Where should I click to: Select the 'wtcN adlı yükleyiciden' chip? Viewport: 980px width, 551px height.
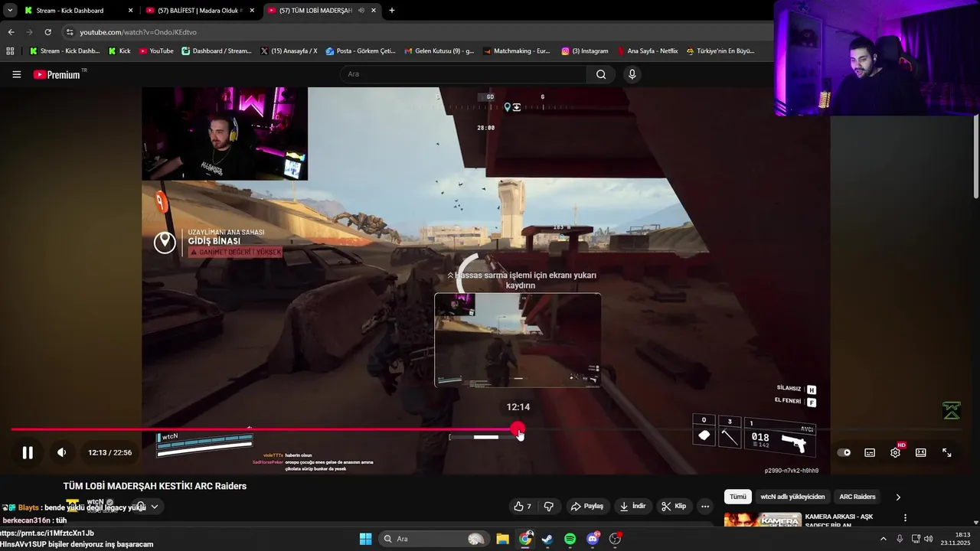click(792, 497)
